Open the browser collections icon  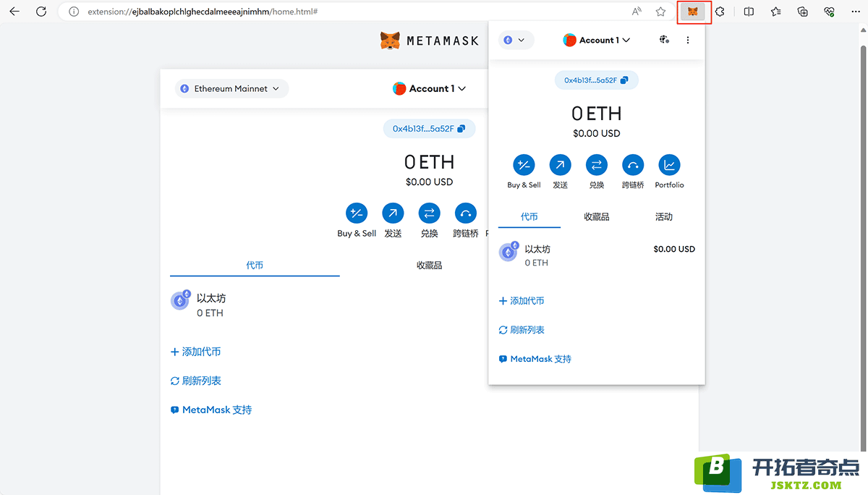point(803,12)
